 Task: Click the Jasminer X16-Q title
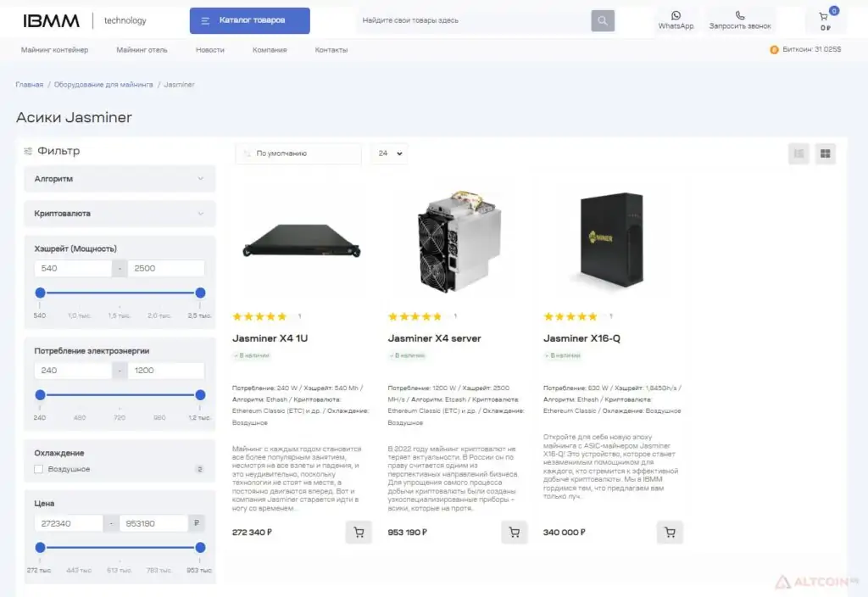click(x=581, y=338)
